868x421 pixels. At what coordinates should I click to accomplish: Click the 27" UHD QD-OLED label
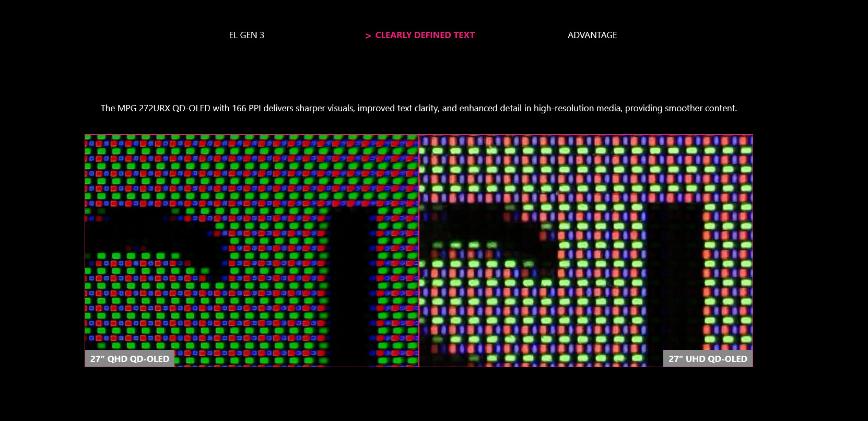coord(708,359)
